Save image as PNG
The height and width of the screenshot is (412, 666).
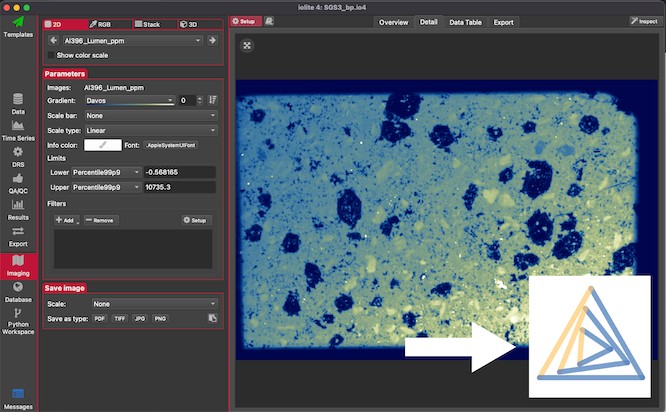pyautogui.click(x=160, y=319)
